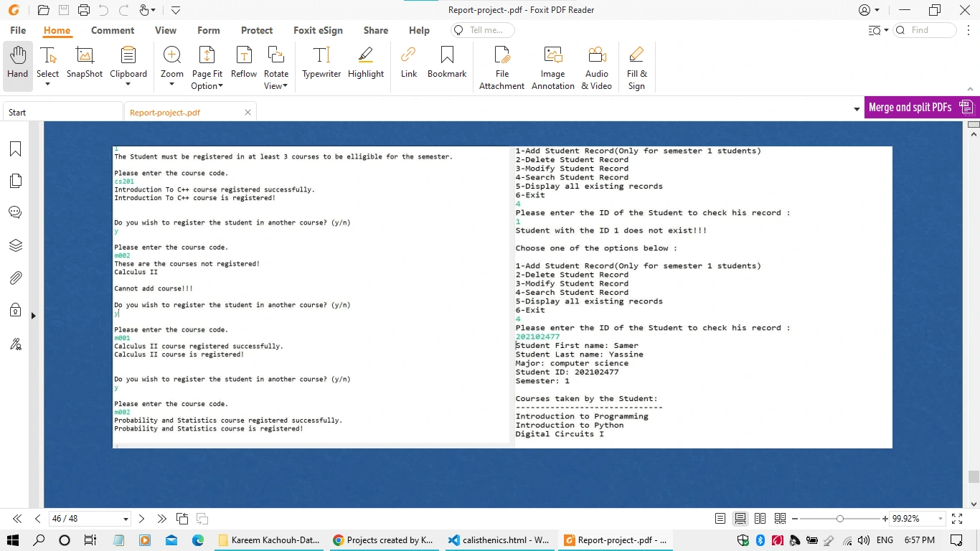Click the Open file icon in title bar
Image resolution: width=980 pixels, height=551 pixels.
click(43, 10)
